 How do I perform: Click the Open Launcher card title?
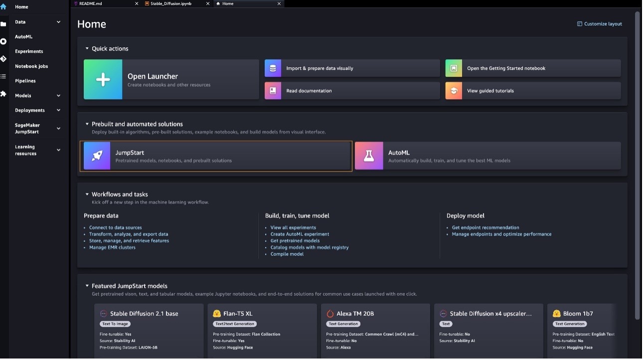pos(153,76)
